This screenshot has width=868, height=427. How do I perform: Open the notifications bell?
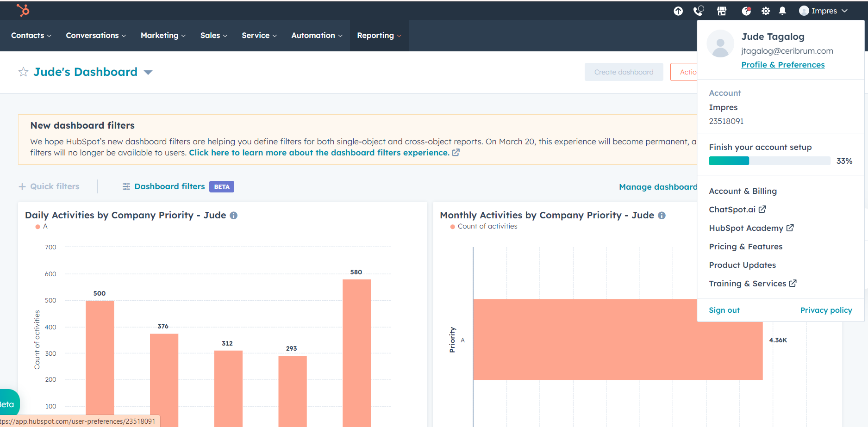pyautogui.click(x=782, y=11)
